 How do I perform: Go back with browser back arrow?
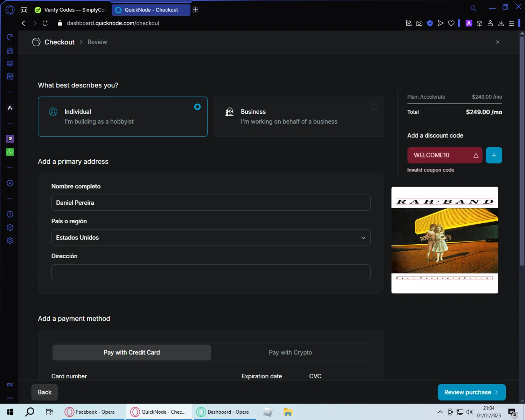tap(23, 23)
